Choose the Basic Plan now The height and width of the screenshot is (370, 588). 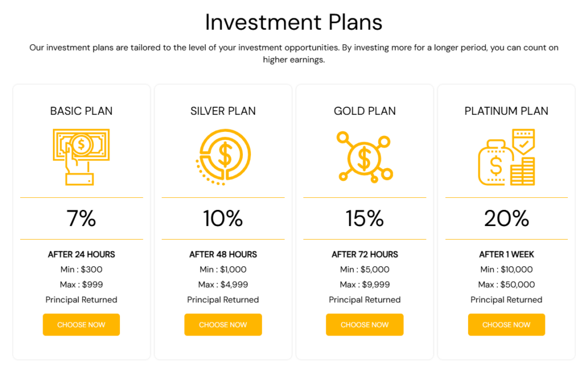[81, 325]
